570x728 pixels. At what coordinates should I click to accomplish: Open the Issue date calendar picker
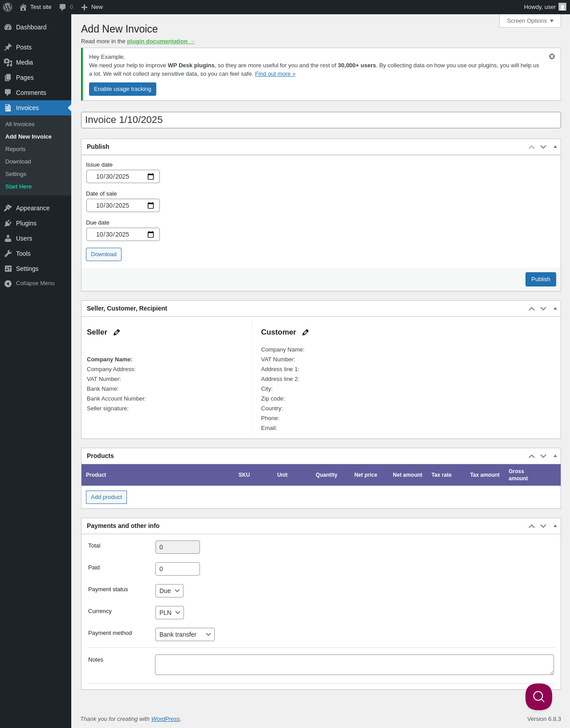(x=151, y=176)
